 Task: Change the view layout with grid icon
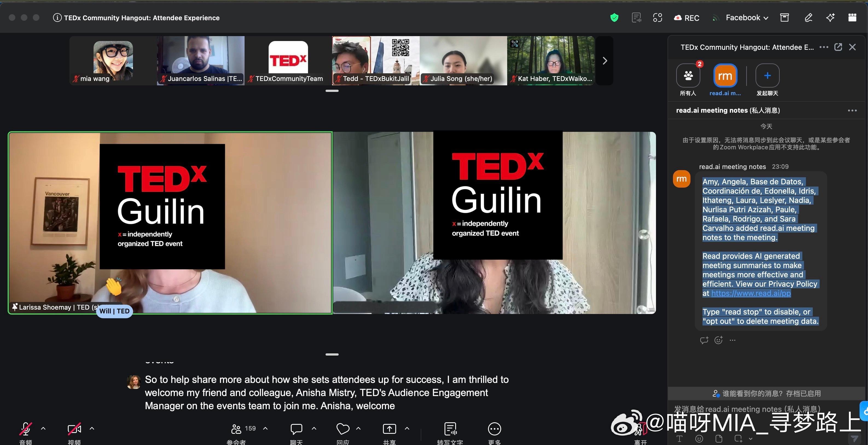tap(852, 18)
